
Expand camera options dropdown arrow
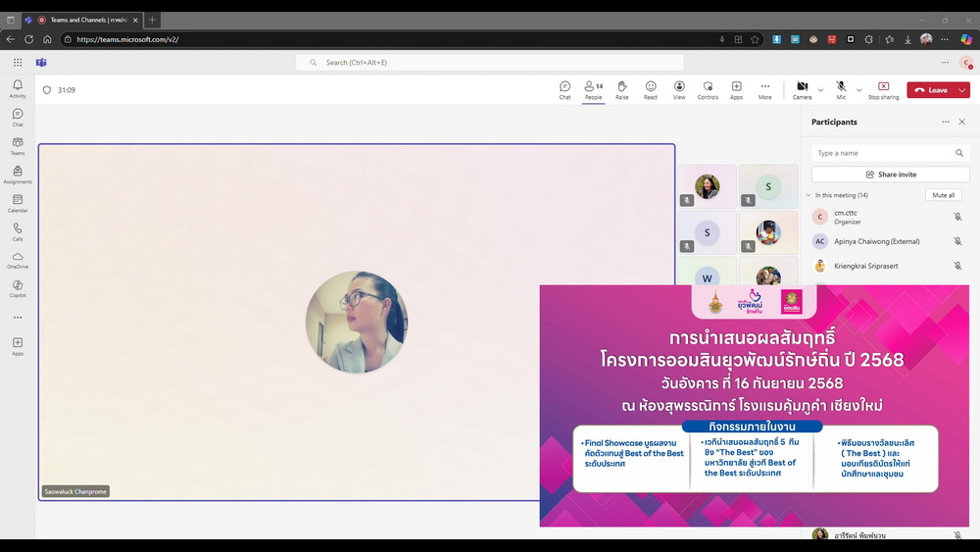(x=820, y=90)
